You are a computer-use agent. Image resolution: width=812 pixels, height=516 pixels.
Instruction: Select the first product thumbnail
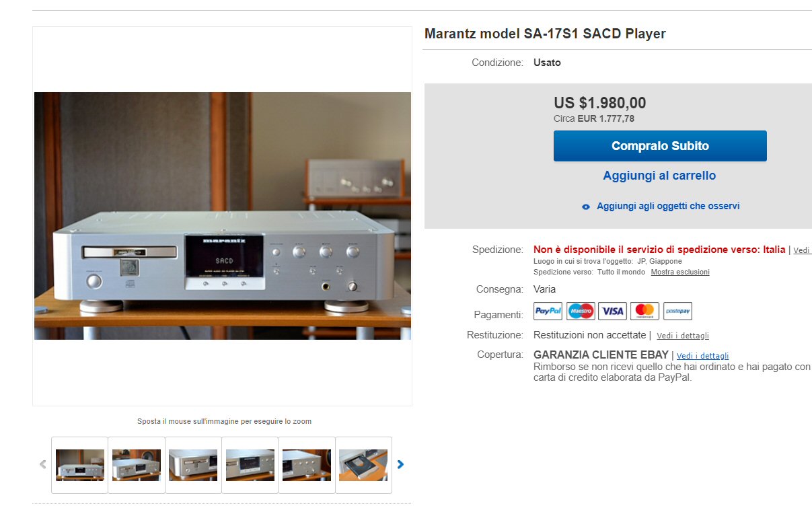[80, 465]
